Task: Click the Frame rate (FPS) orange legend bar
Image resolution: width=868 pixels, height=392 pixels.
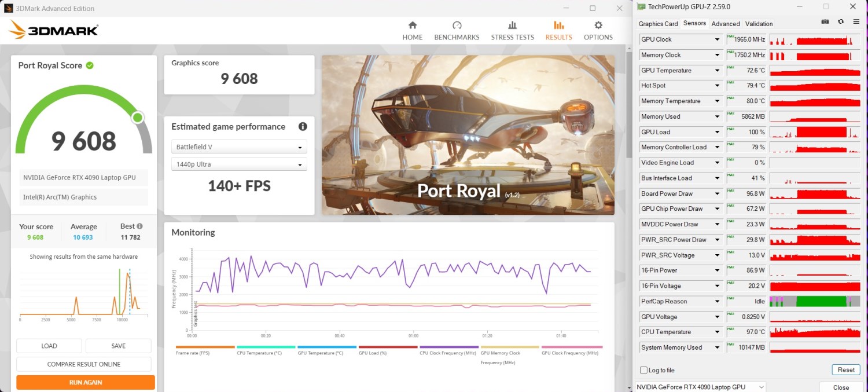Action: [205, 347]
